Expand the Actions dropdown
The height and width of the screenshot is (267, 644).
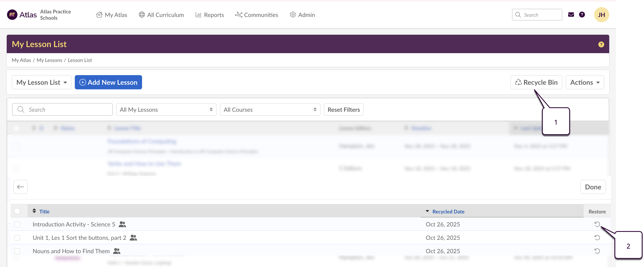585,82
